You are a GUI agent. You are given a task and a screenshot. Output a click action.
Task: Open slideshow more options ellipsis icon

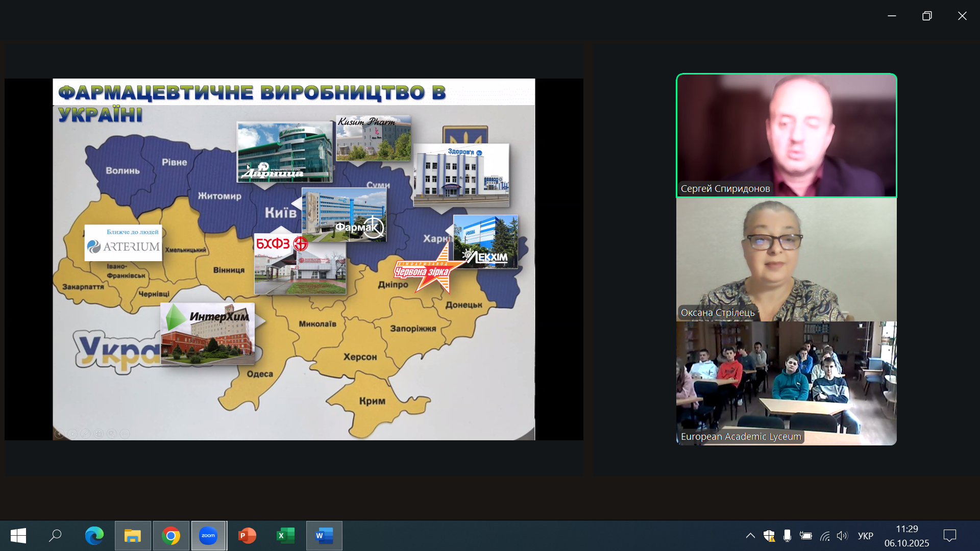[125, 434]
